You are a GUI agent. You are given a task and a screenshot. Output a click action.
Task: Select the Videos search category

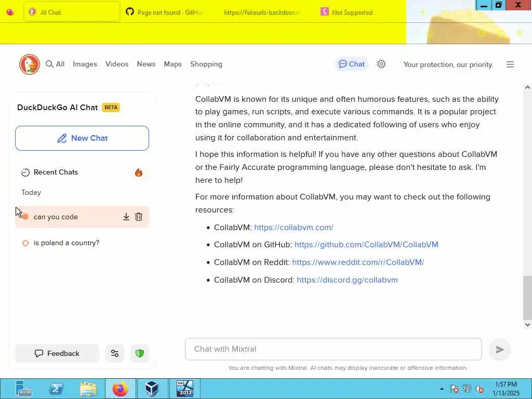click(117, 64)
